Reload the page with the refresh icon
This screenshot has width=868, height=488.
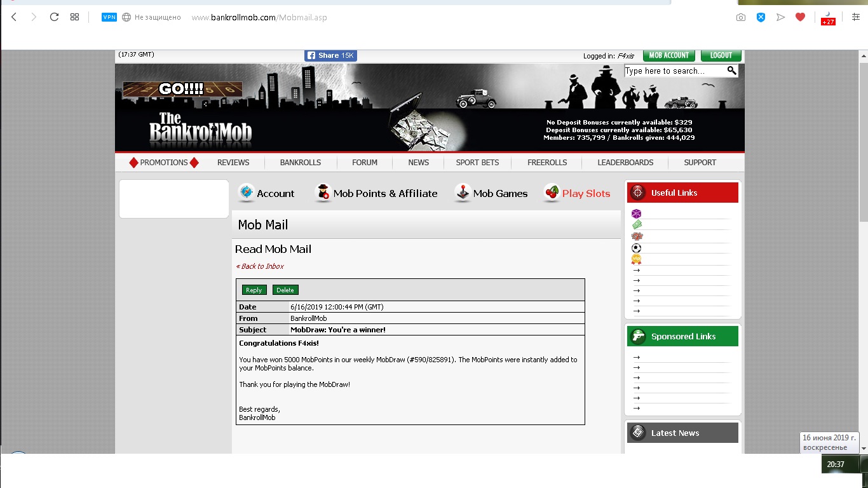[54, 17]
